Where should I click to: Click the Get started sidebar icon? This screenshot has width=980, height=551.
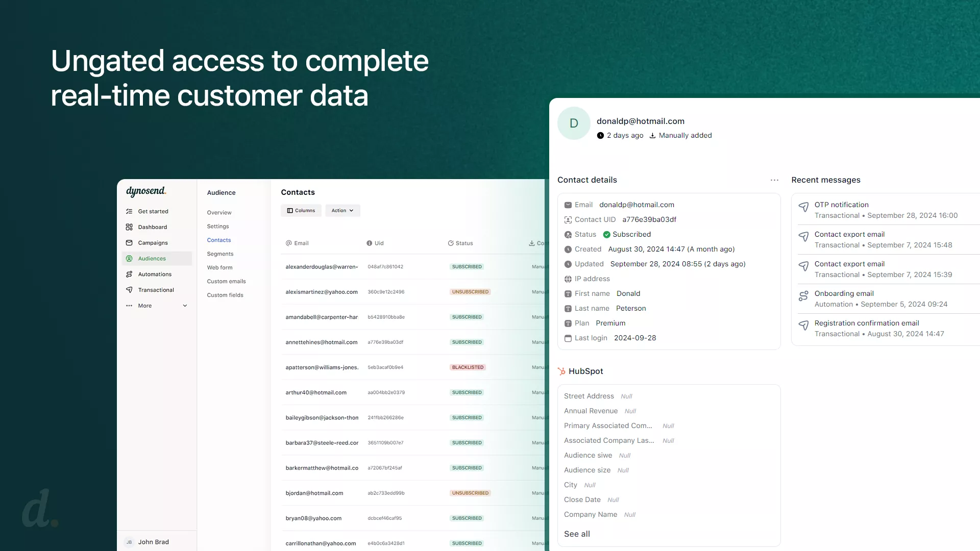coord(129,211)
